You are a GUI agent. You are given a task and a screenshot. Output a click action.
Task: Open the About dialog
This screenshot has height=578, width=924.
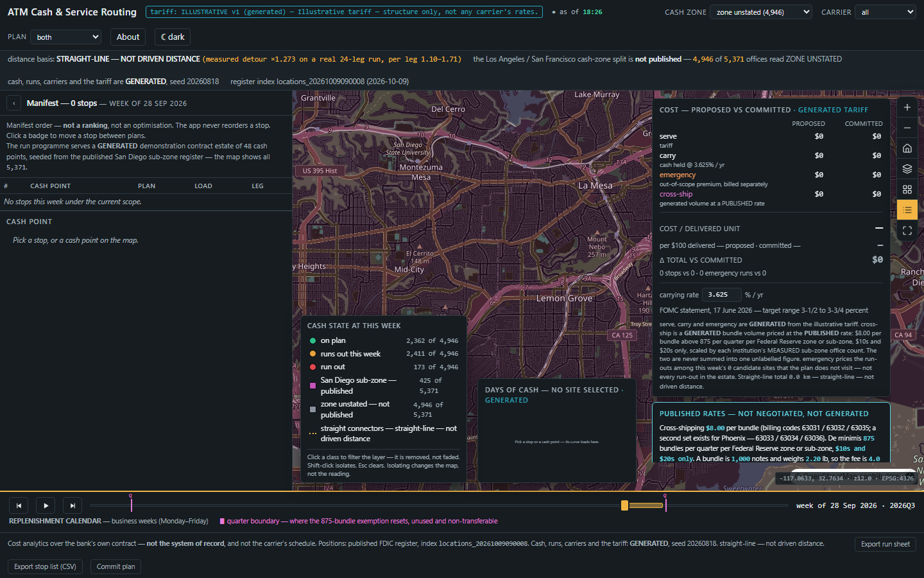click(x=128, y=37)
